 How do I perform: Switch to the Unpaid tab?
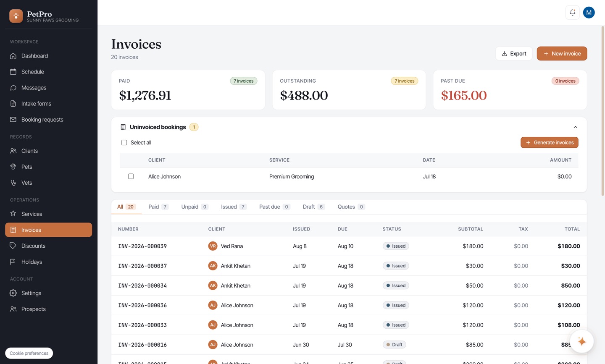tap(195, 207)
